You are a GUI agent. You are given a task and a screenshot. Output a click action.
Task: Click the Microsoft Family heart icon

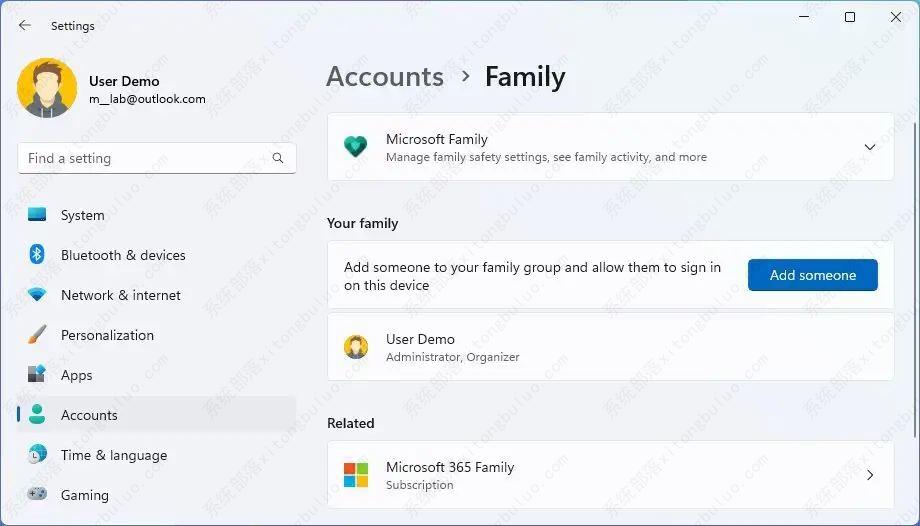[x=355, y=147]
